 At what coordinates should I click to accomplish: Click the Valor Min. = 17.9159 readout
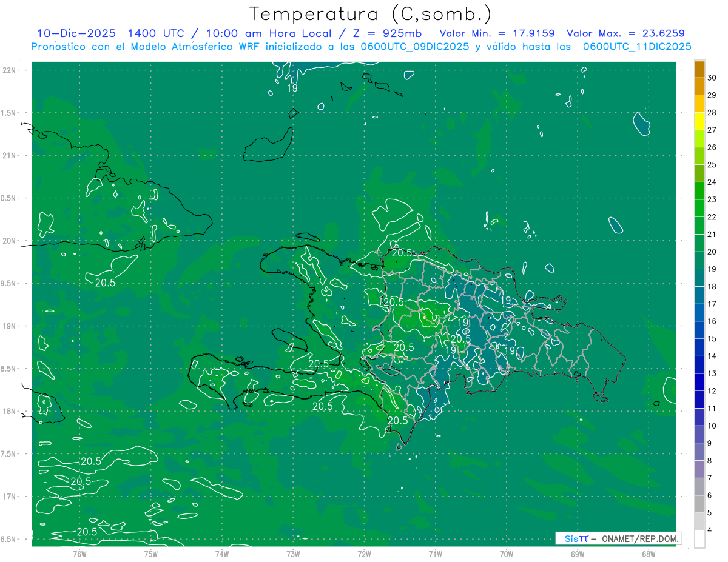click(x=496, y=33)
